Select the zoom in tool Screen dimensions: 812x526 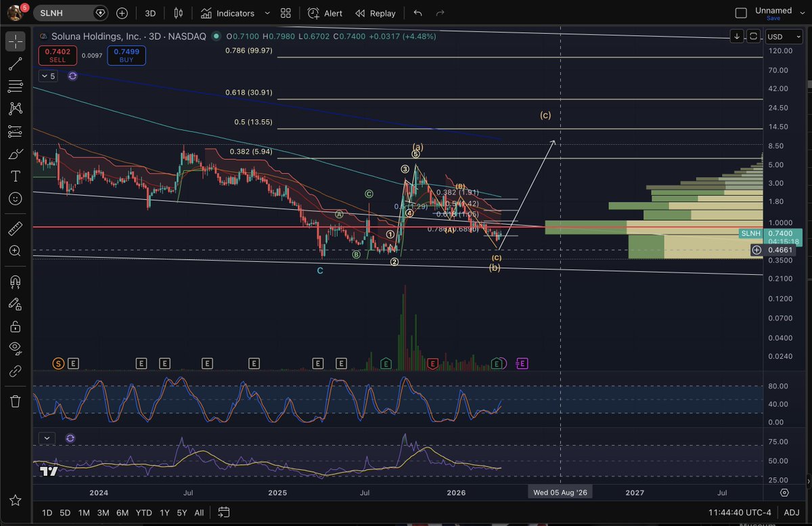tap(16, 250)
